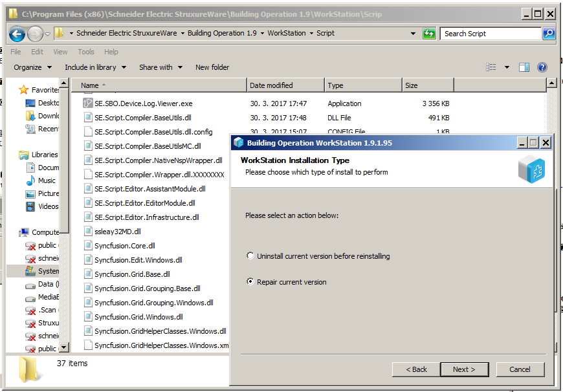The image size is (563, 392).
Task: Create a New folder
Action: point(212,67)
